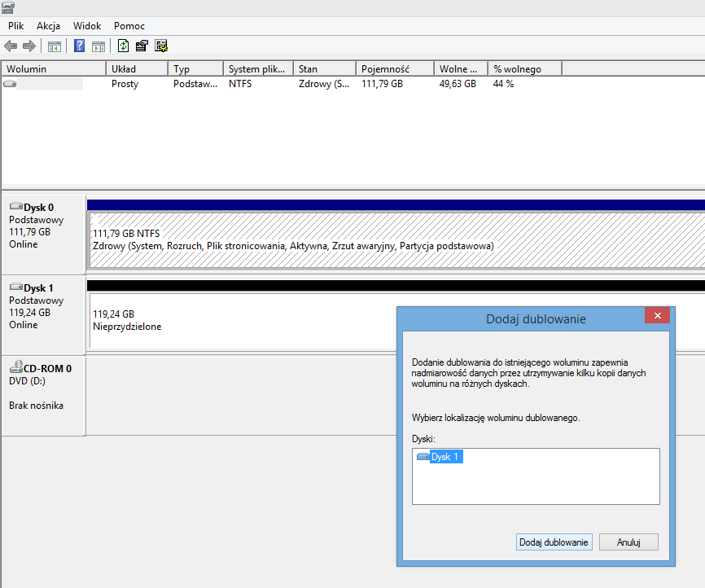Toggle the console tree pane icon
The image size is (705, 588).
[55, 46]
